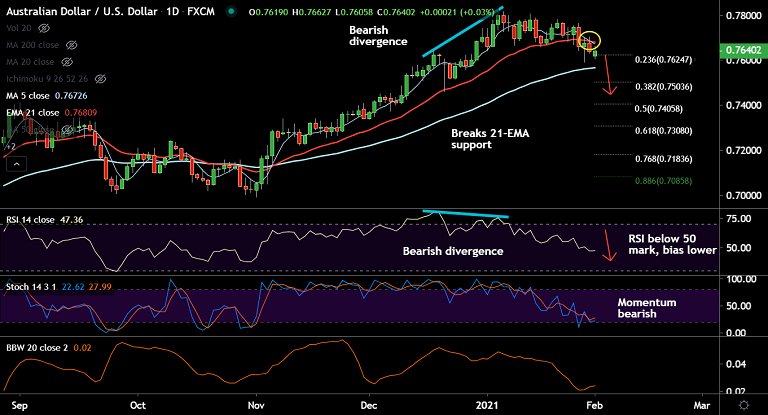
Task: Select the 0.618(0.73080) Fibonacci level label
Action: click(664, 131)
